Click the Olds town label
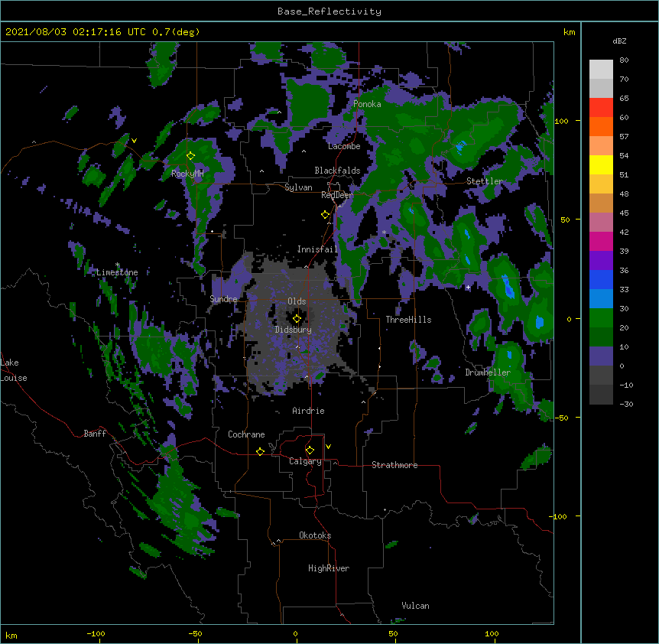Image resolution: width=659 pixels, height=644 pixels. (x=297, y=301)
